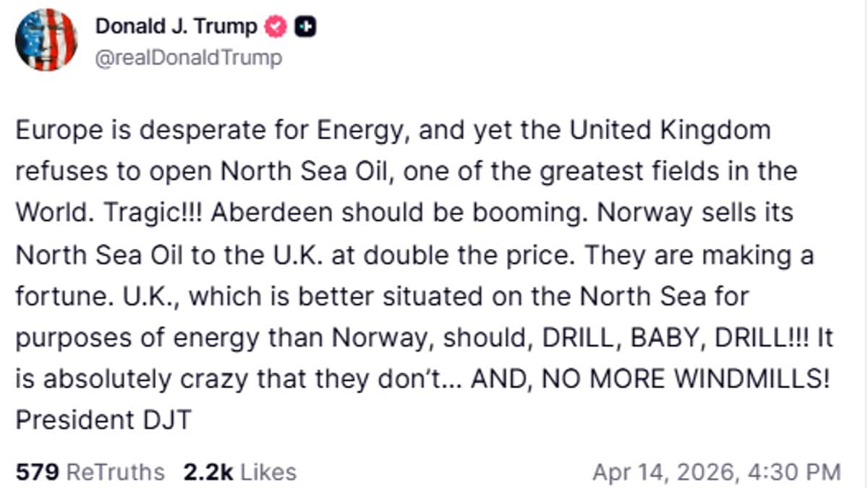
Task: Click the avatar's American flag artwork
Action: coord(46,38)
